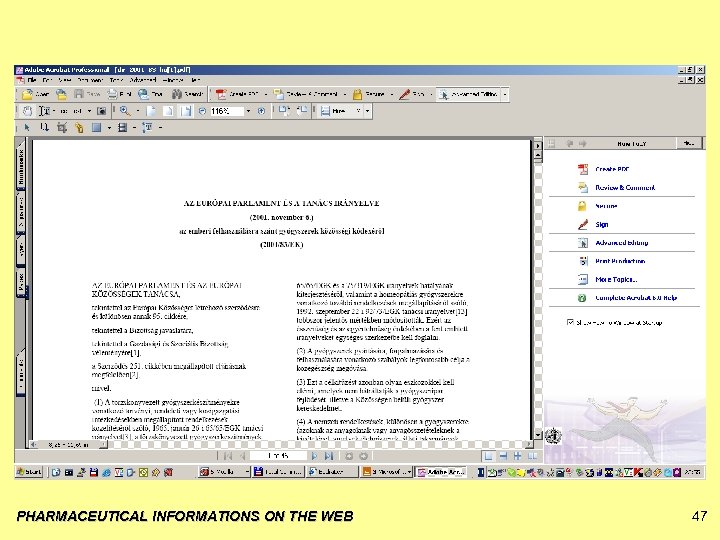
Task: Select the Button form tool
Action: (x=96, y=127)
